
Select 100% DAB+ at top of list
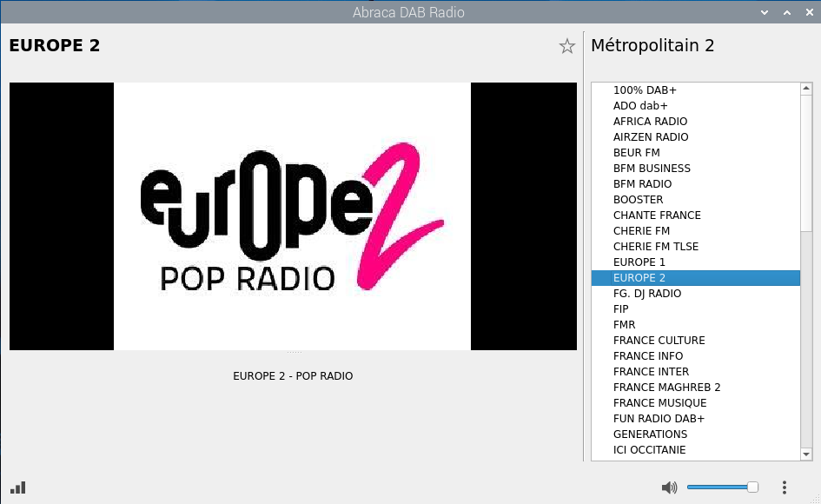point(645,90)
